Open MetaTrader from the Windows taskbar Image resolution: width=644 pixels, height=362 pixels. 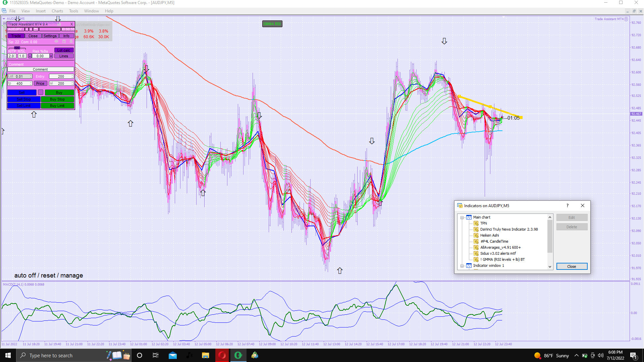[238, 355]
